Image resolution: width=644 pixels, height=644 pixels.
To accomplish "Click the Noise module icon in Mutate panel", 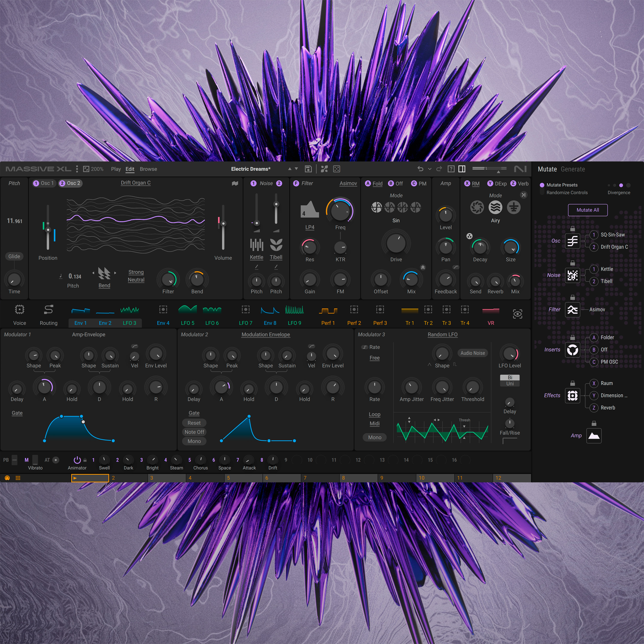I will (x=572, y=275).
